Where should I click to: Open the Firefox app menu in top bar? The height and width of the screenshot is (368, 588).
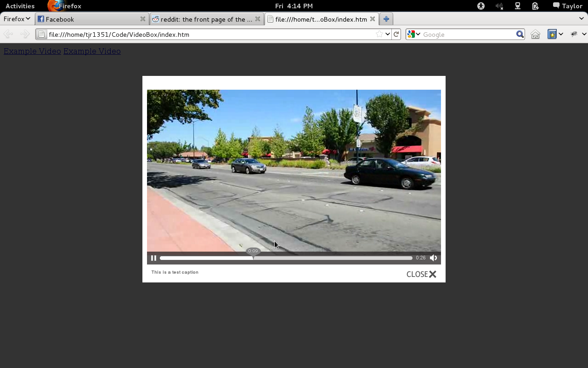click(65, 6)
